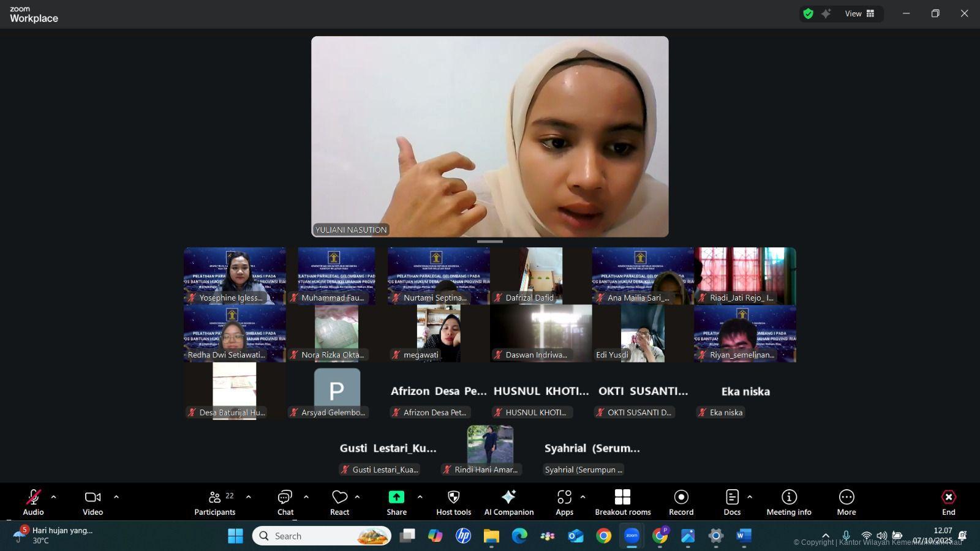The width and height of the screenshot is (980, 551).
Task: Click the green encryption shield icon
Action: (809, 13)
